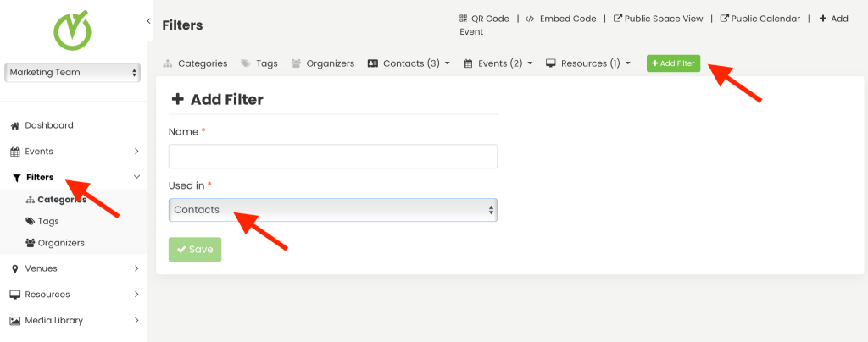Click the Media Library image icon

click(14, 321)
